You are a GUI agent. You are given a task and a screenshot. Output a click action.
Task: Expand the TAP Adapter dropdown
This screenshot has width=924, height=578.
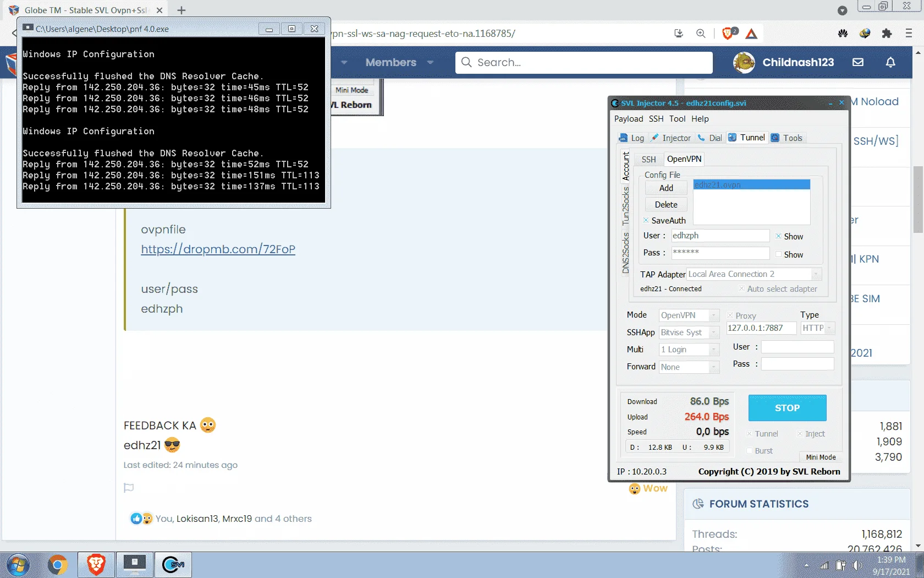816,274
